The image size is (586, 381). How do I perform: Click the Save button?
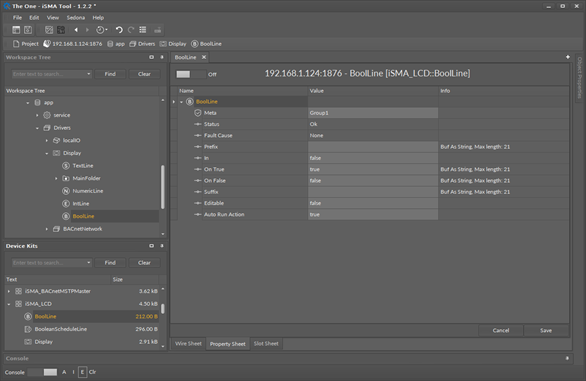coord(546,331)
